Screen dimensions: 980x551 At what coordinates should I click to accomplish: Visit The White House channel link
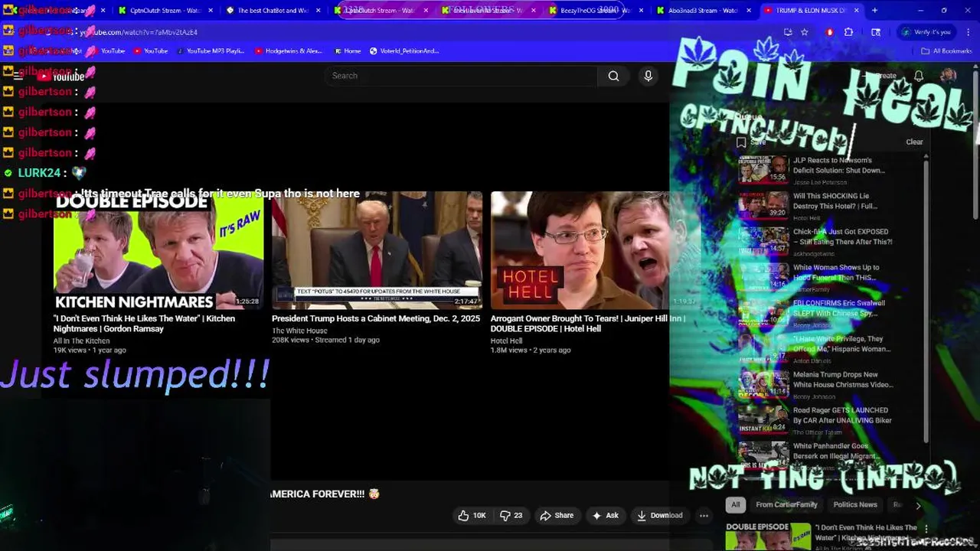click(299, 331)
